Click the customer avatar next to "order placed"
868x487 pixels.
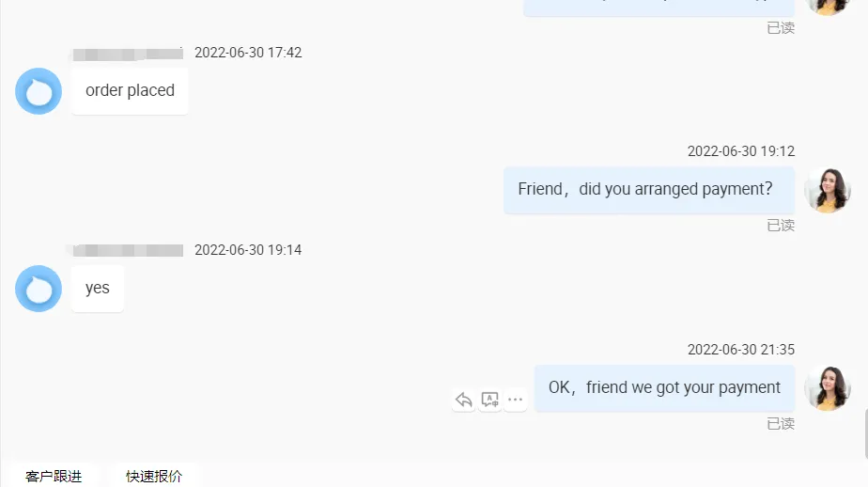point(39,91)
